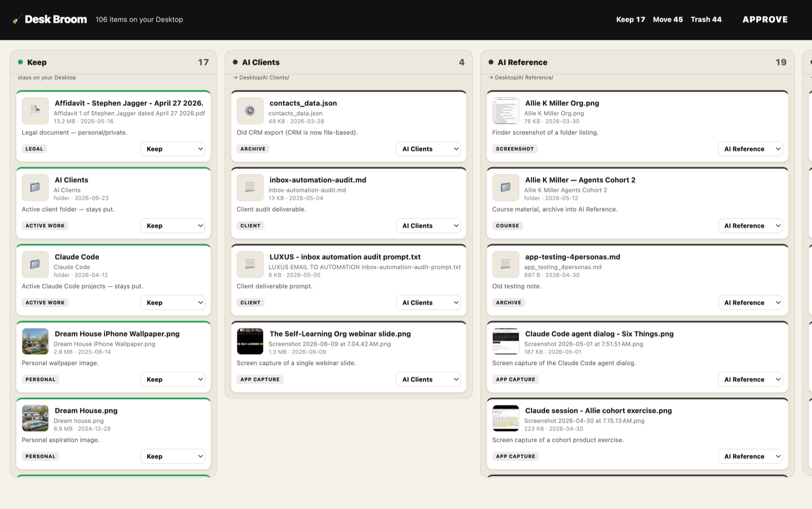Click the Desk Broom title text
Image resolution: width=812 pixels, height=509 pixels.
56,19
